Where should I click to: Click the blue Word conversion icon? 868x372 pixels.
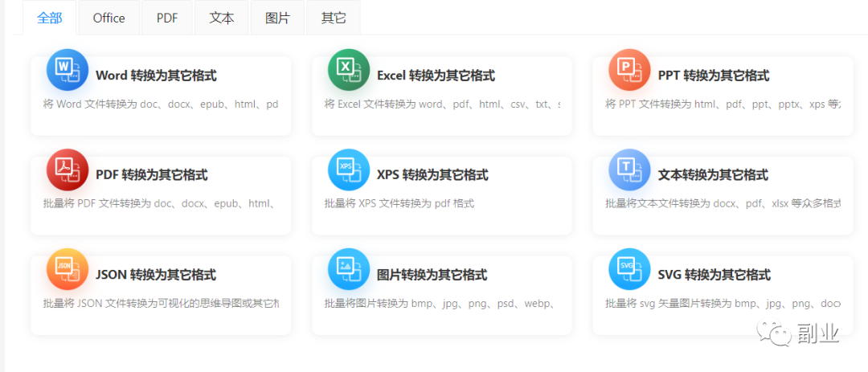click(x=67, y=70)
